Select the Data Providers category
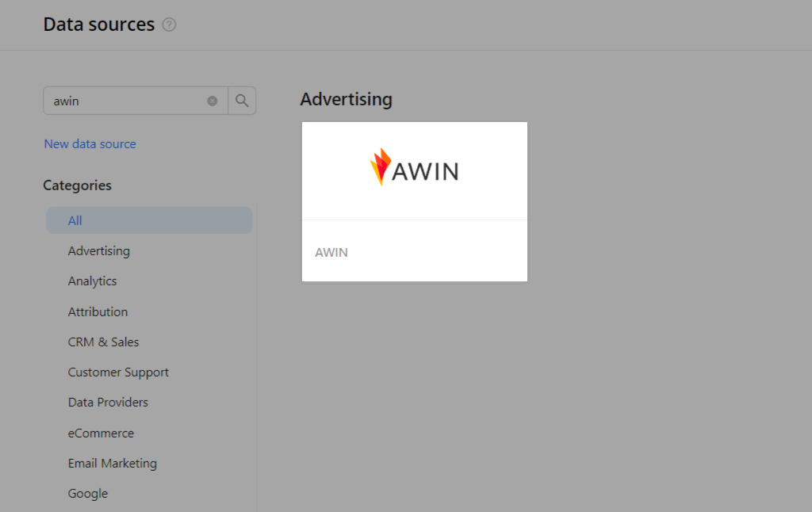Viewport: 812px width, 512px height. (x=108, y=402)
